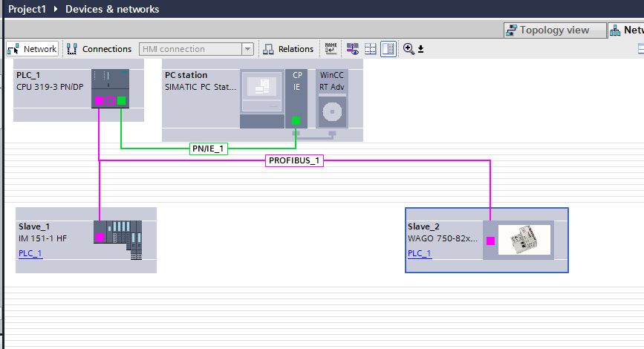The image size is (644, 349).
Task: Click the PLC_1 middle magenta port
Action: click(x=110, y=100)
